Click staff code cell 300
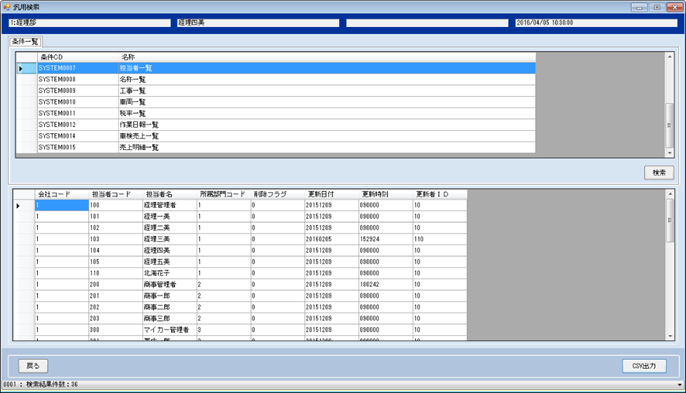 [116, 330]
